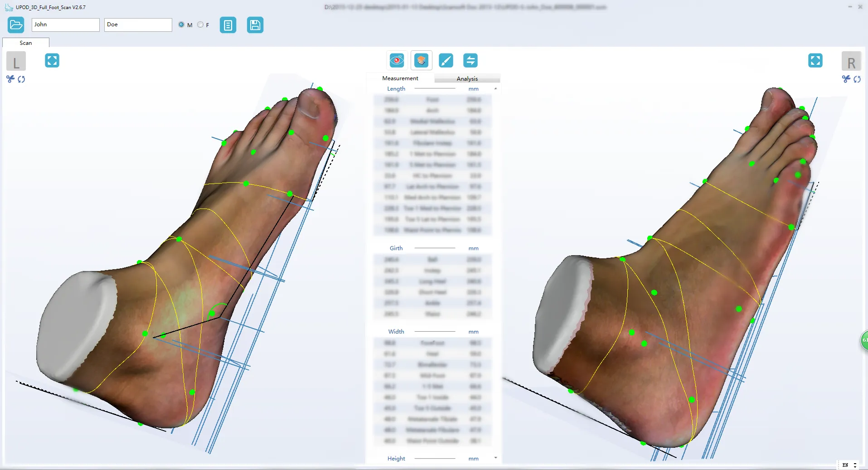Select the layers display mode icon
This screenshot has height=470, width=868.
point(422,60)
